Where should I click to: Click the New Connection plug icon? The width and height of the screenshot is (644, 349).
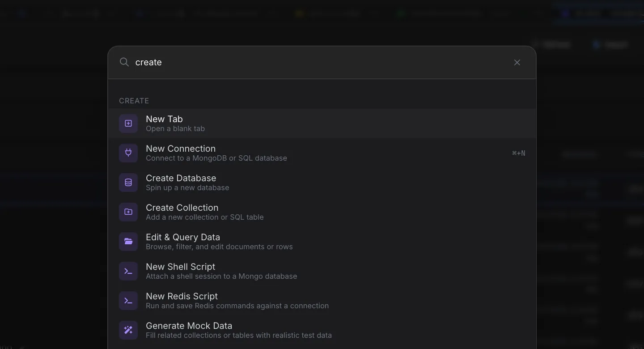coord(128,153)
